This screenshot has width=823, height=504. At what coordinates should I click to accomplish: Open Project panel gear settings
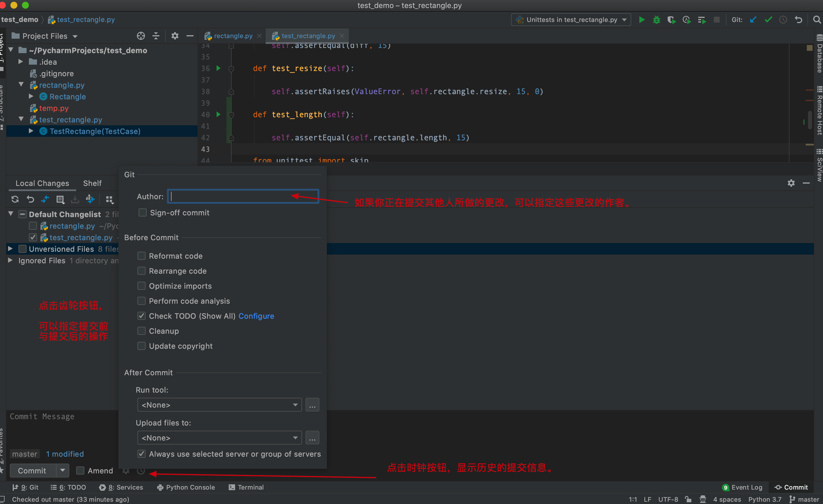175,36
